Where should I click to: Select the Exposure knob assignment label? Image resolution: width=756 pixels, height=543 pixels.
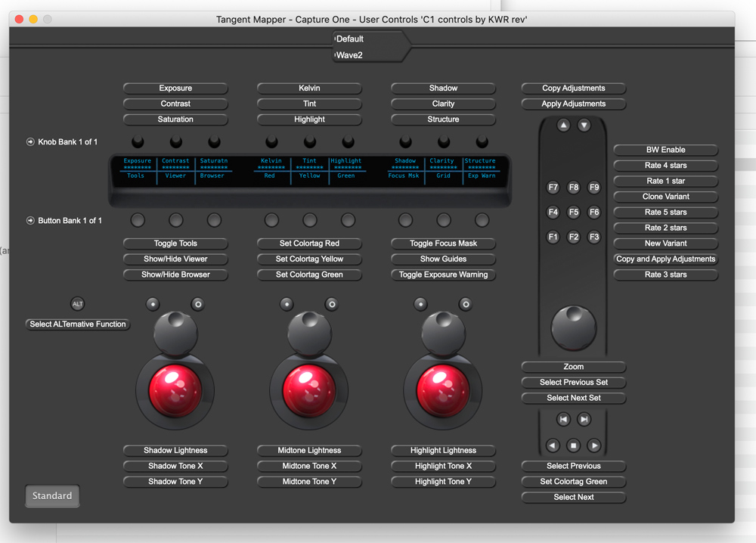tap(175, 88)
